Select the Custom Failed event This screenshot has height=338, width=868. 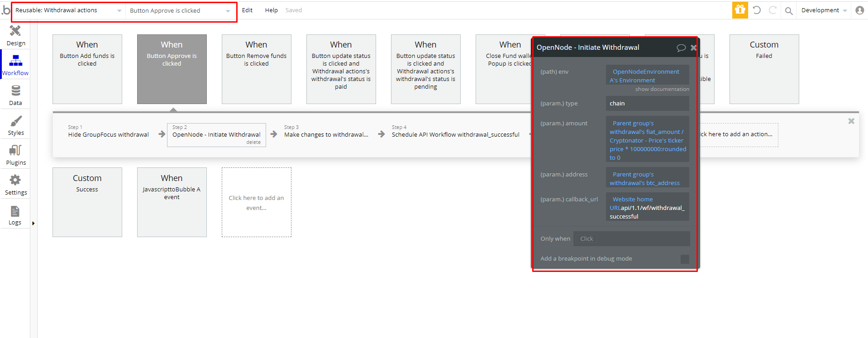tap(764, 69)
